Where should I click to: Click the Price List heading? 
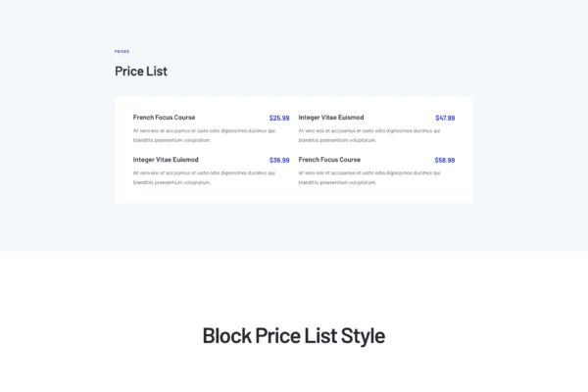141,71
